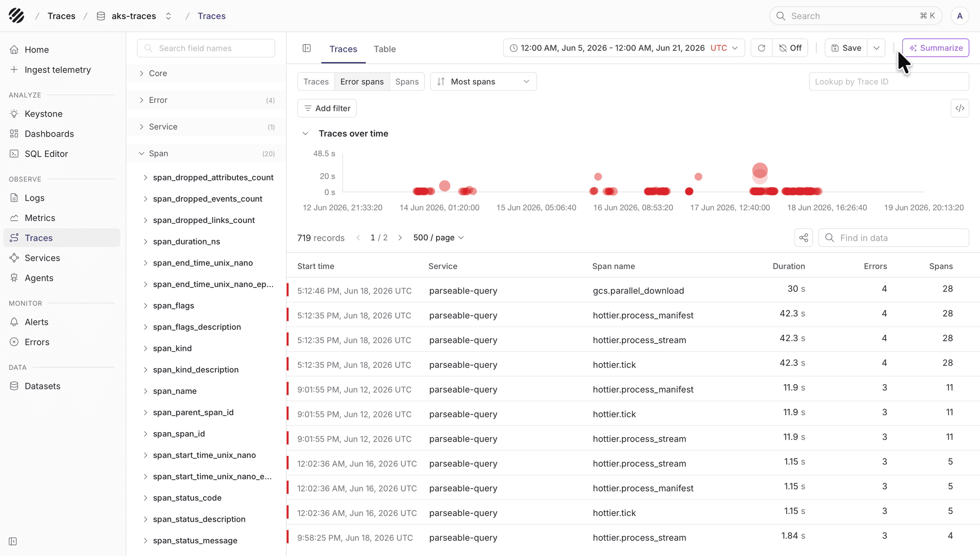Sort by Duration column header
The width and height of the screenshot is (980, 556).
[x=788, y=266]
